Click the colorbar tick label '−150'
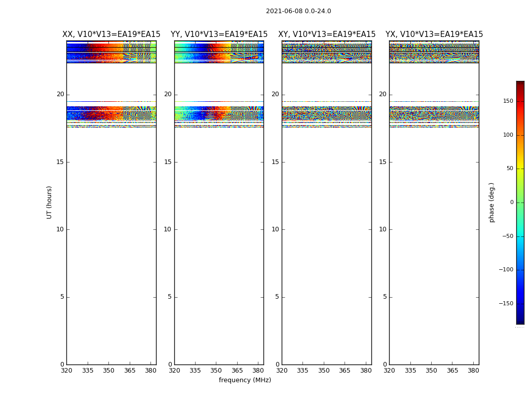This screenshot has height=405, width=532. [506, 304]
